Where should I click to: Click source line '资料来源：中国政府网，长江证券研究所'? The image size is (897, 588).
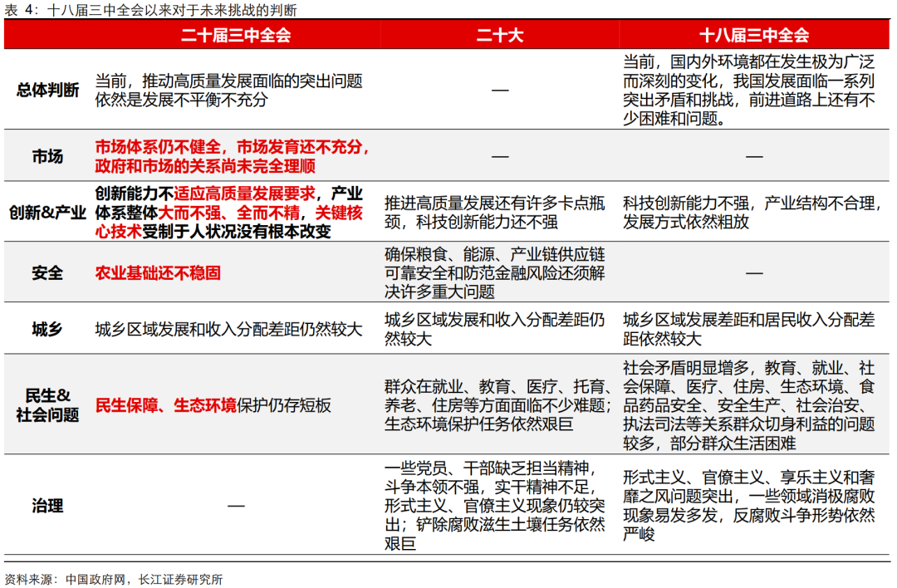(113, 579)
